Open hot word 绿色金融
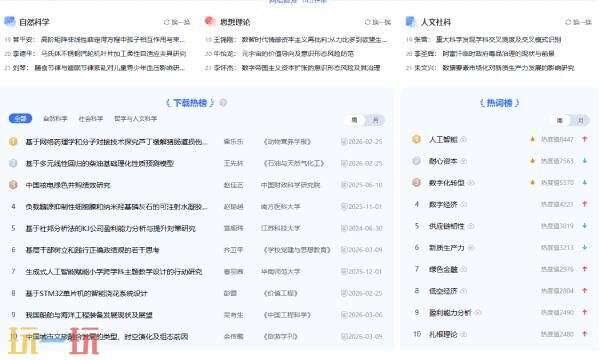Viewport: 600px width, 360px height. pos(443,270)
